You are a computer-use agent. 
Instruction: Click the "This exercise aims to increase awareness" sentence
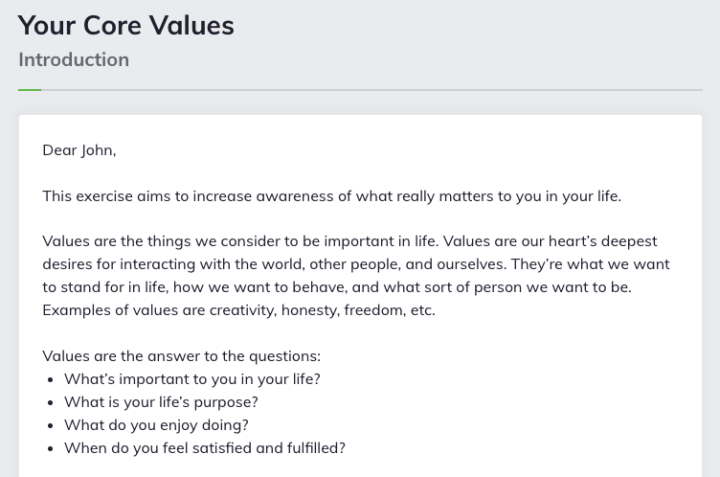point(332,196)
